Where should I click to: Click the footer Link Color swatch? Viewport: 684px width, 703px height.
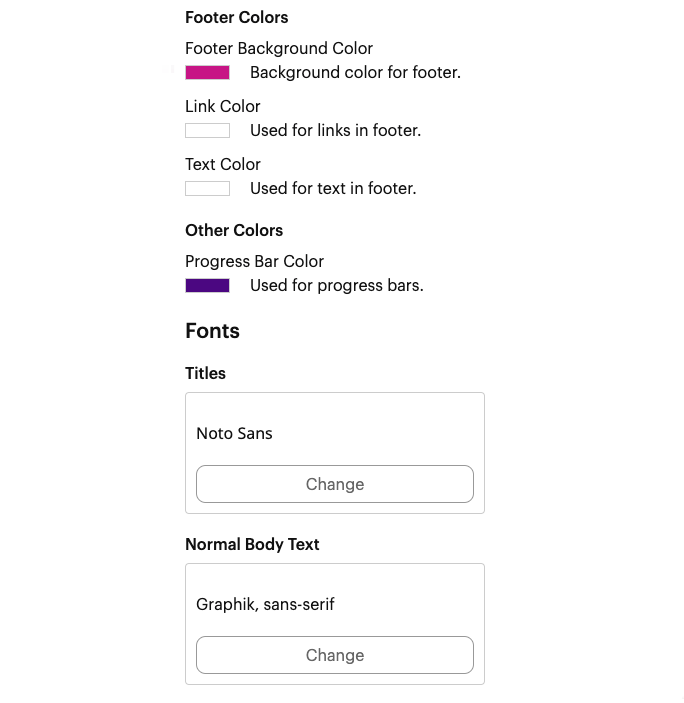coord(207,130)
